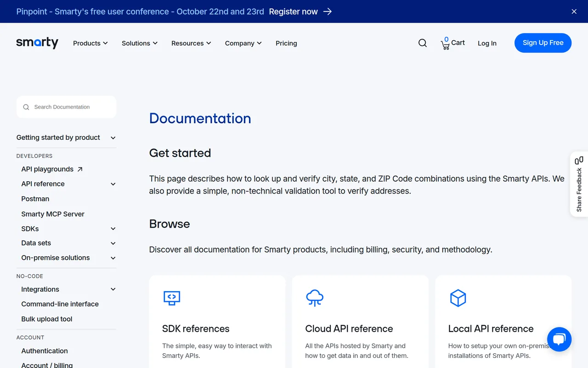The width and height of the screenshot is (588, 368).
Task: Click the Get started heading
Action: tap(180, 153)
